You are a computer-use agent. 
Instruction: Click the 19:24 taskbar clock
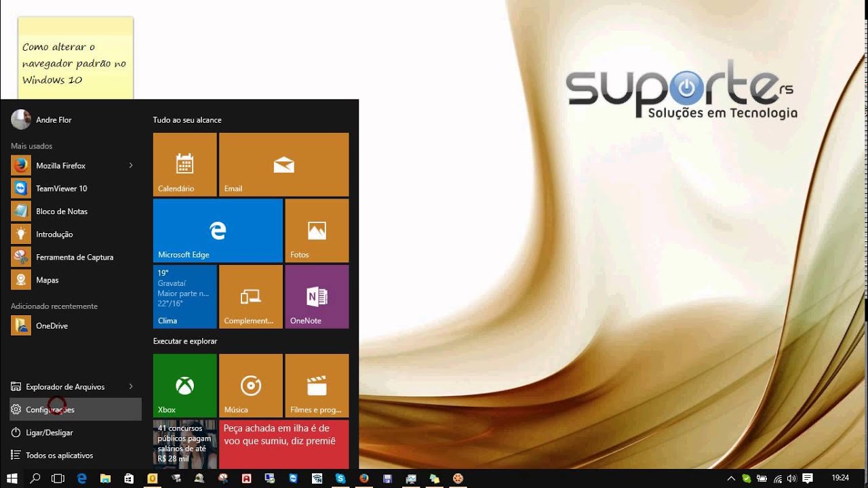click(840, 478)
